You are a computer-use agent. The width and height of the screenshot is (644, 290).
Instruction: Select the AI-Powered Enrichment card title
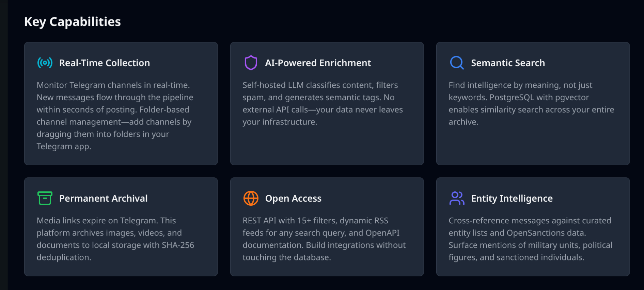point(318,63)
